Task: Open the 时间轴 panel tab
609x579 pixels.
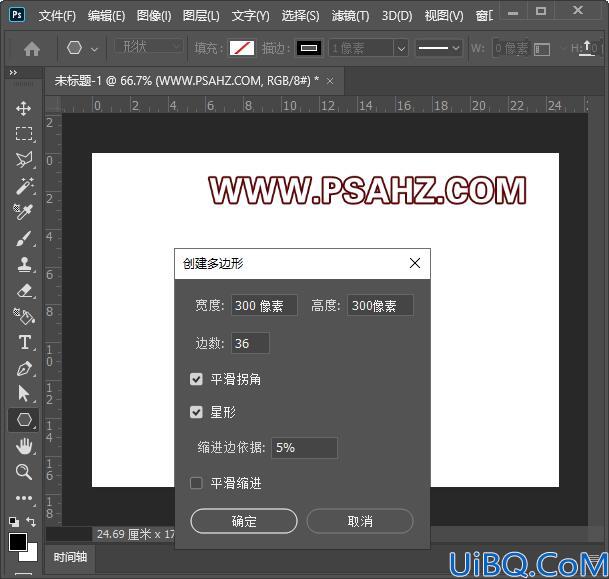Action: [x=70, y=558]
